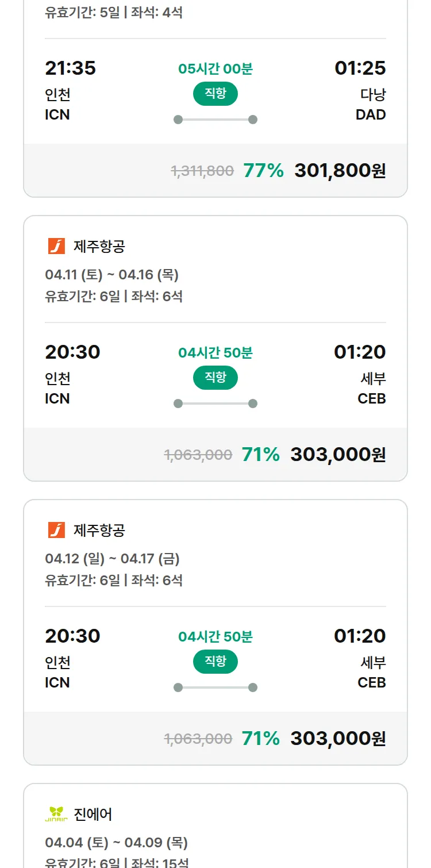Click the route line on the Da Nang flight

click(x=215, y=120)
